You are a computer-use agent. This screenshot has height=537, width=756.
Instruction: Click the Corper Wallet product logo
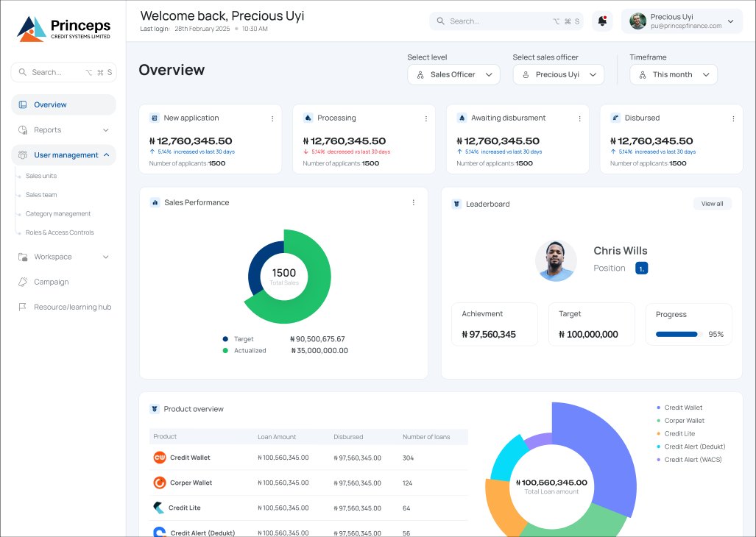(x=160, y=483)
